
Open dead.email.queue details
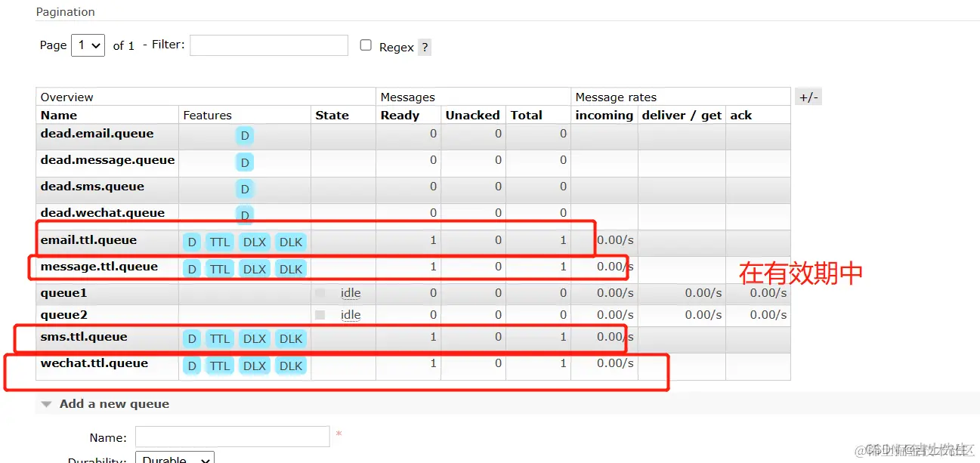coord(97,134)
